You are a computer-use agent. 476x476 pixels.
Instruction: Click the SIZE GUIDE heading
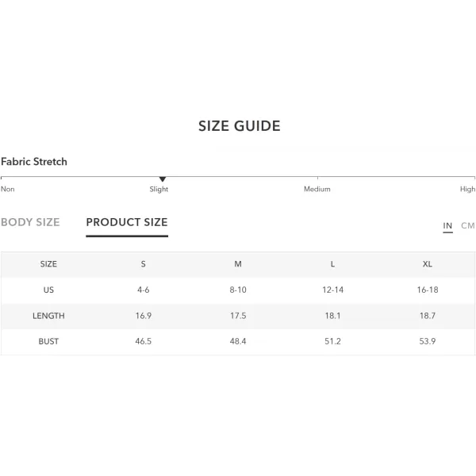tap(240, 126)
